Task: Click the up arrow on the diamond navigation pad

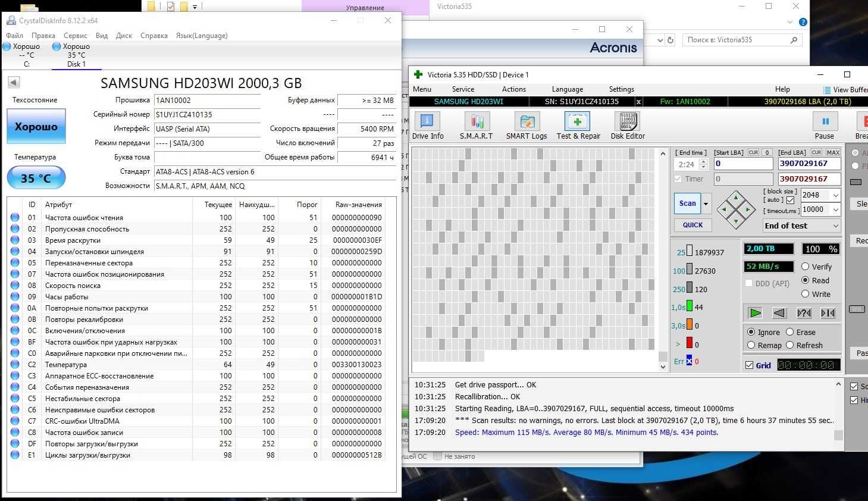Action: (736, 198)
